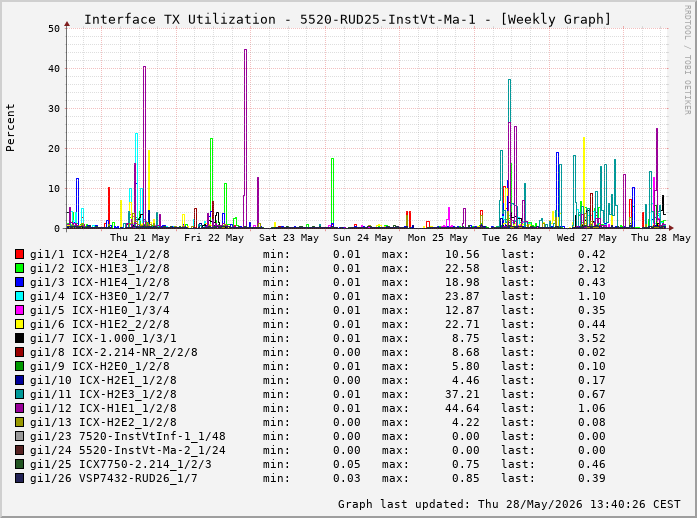This screenshot has height=518, width=697.
Task: Click the brown swatch for gi1/24
Action: (19, 450)
